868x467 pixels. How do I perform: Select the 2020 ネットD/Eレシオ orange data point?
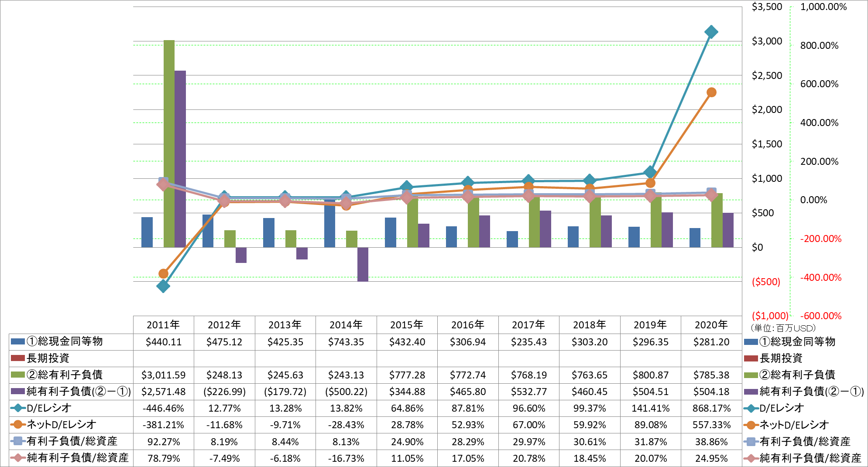pos(711,92)
